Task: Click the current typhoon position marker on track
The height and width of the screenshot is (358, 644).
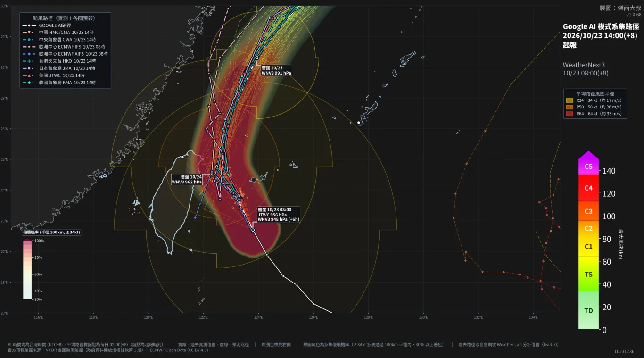Action: pos(253,230)
